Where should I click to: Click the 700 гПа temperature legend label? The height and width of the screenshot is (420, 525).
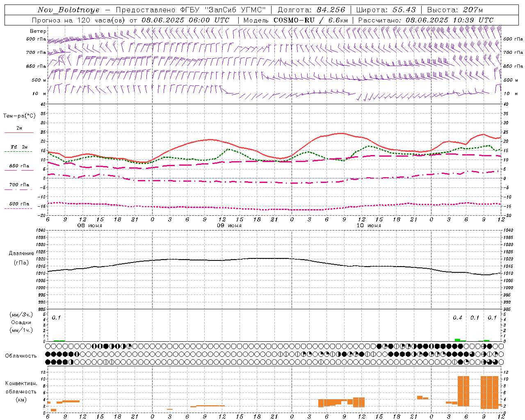point(19,185)
